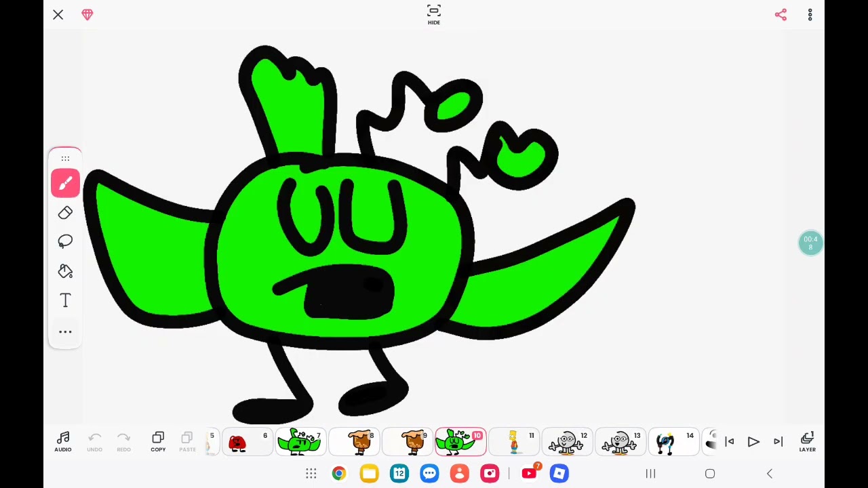Select the Paint Bucket fill tool
This screenshot has width=868, height=488.
[65, 271]
